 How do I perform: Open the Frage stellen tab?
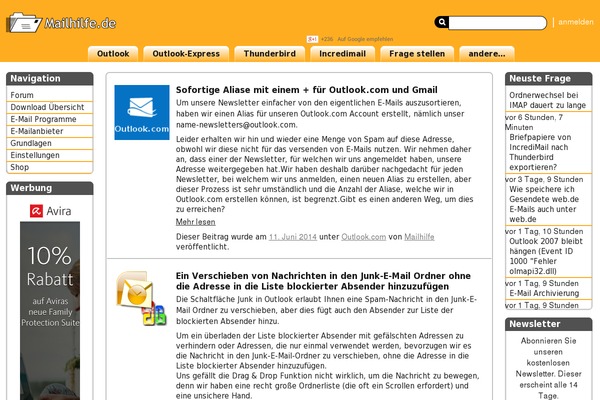point(417,54)
